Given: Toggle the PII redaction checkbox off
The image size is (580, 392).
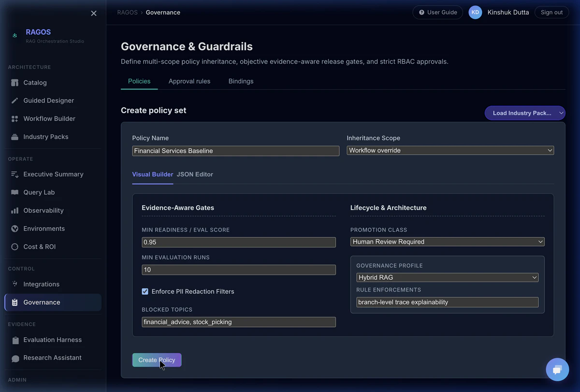Looking at the screenshot, I should click(x=145, y=291).
